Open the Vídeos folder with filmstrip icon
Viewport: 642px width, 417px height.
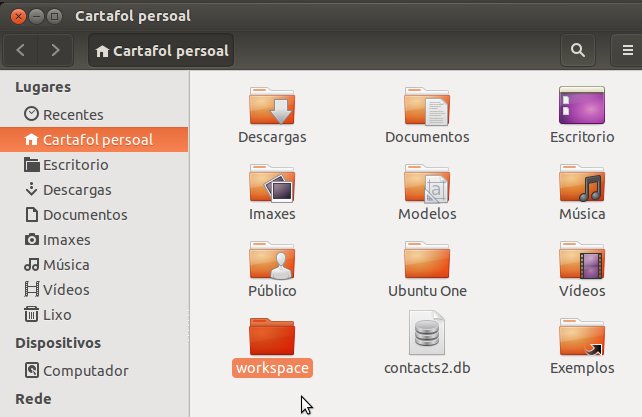tap(582, 260)
